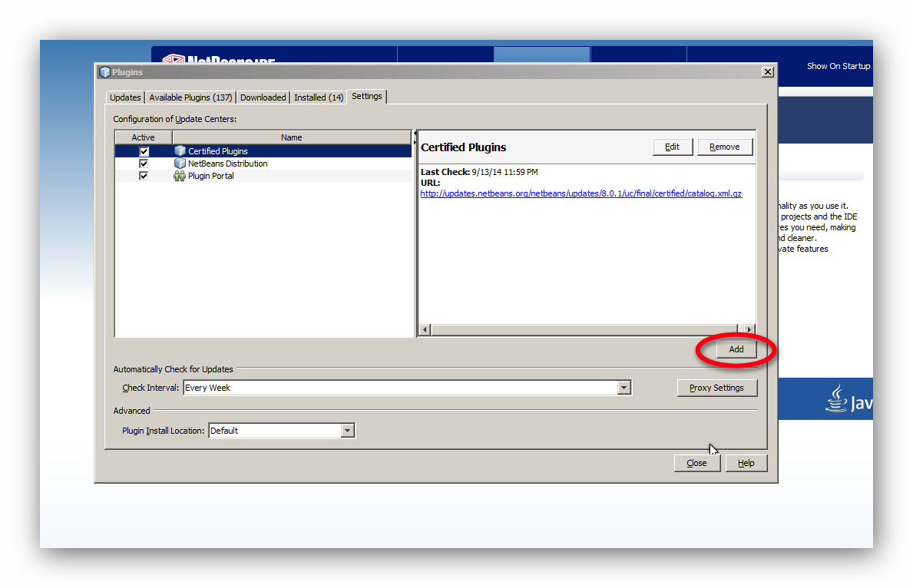This screenshot has height=588, width=913.
Task: Click the Plugins dialog title icon
Action: (x=104, y=72)
